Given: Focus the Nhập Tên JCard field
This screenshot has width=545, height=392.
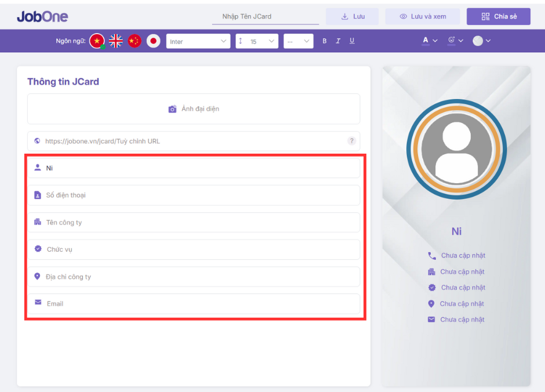Looking at the screenshot, I should 266,17.
